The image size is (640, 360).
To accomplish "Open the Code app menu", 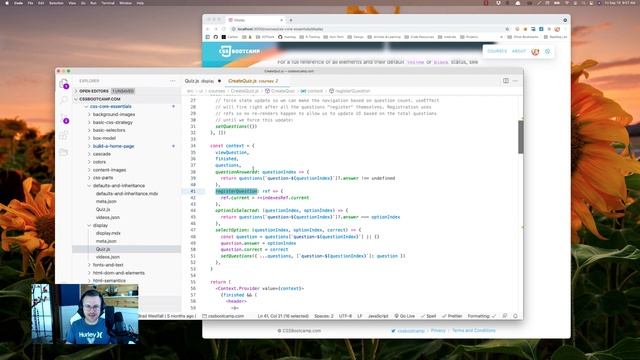I will 18,3.
